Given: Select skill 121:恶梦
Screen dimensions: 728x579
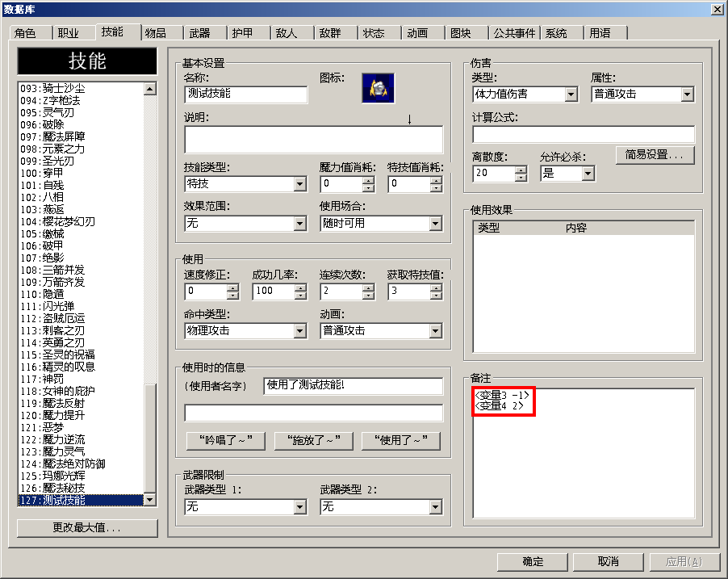Looking at the screenshot, I should [x=81, y=427].
